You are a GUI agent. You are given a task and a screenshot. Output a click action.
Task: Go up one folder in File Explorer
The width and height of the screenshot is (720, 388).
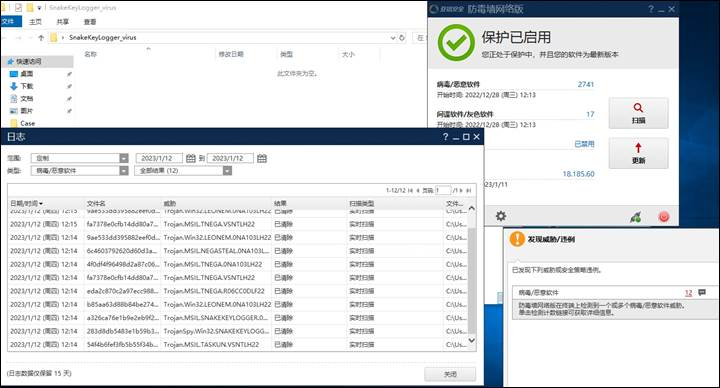(41, 38)
